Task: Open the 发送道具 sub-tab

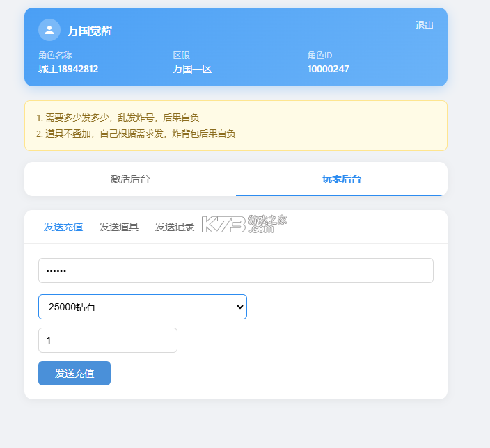Action: tap(119, 227)
